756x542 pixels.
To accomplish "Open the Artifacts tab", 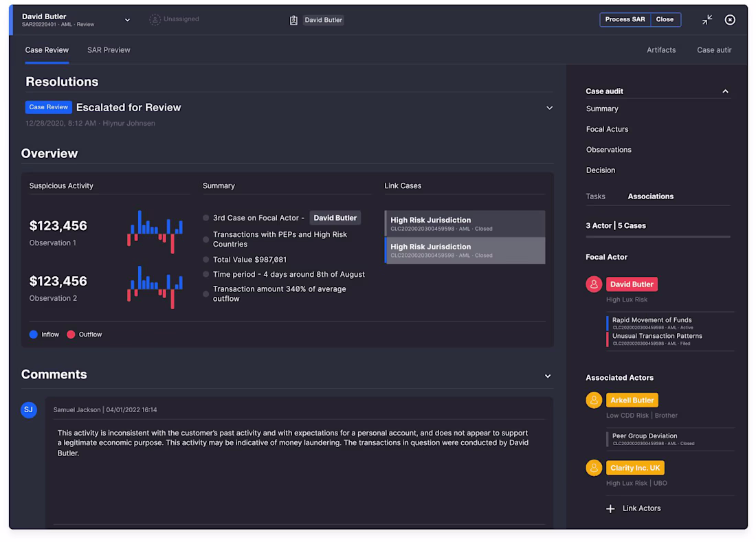I will [661, 50].
